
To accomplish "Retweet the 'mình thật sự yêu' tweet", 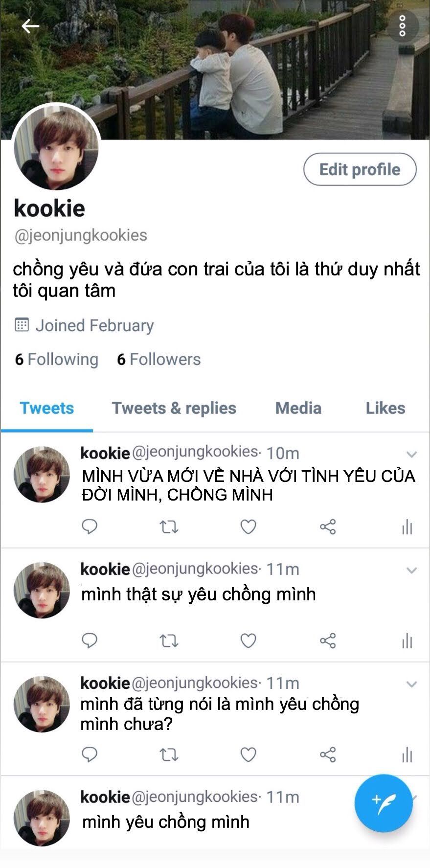I will point(169,640).
